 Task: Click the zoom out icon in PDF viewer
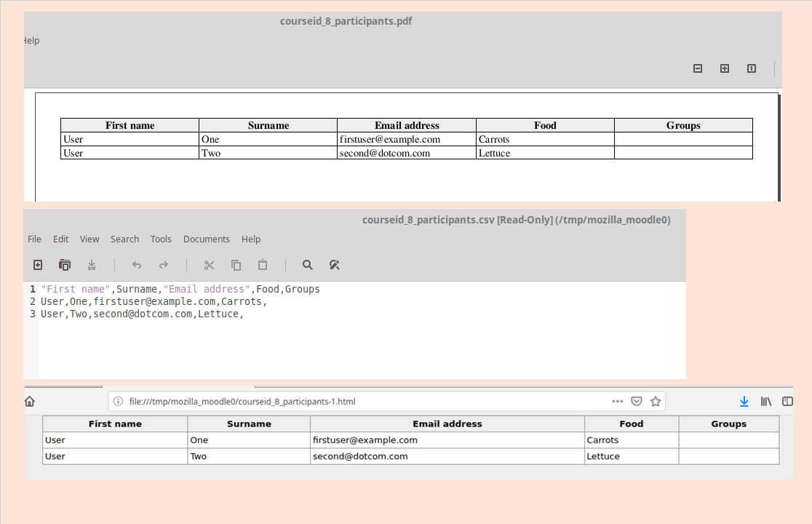[x=698, y=68]
